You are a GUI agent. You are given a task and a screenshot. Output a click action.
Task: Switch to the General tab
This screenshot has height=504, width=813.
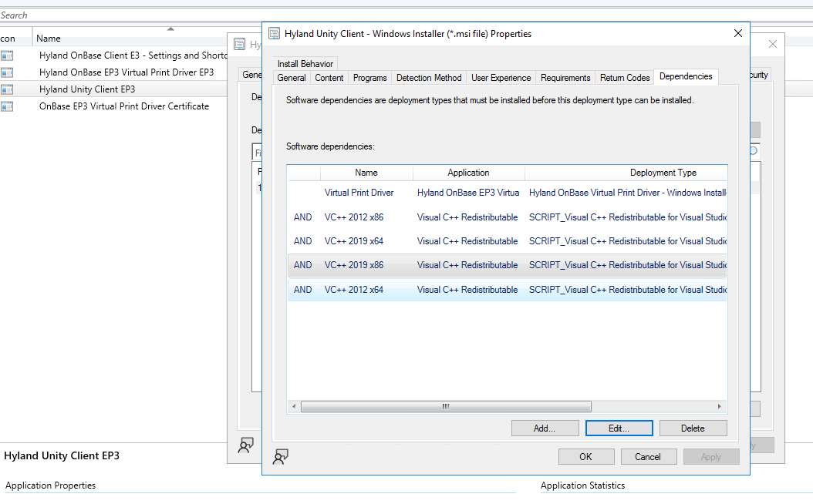pos(292,78)
